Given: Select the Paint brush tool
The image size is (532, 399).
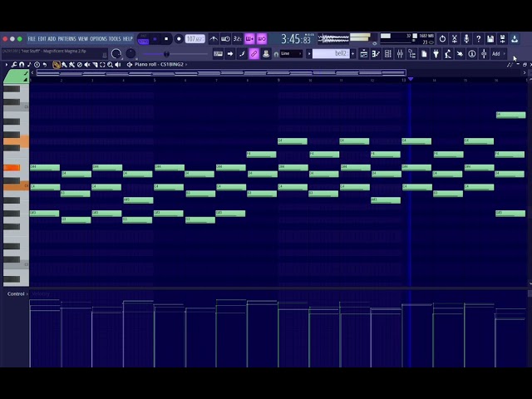Looking at the screenshot, I should pyautogui.click(x=64, y=65).
